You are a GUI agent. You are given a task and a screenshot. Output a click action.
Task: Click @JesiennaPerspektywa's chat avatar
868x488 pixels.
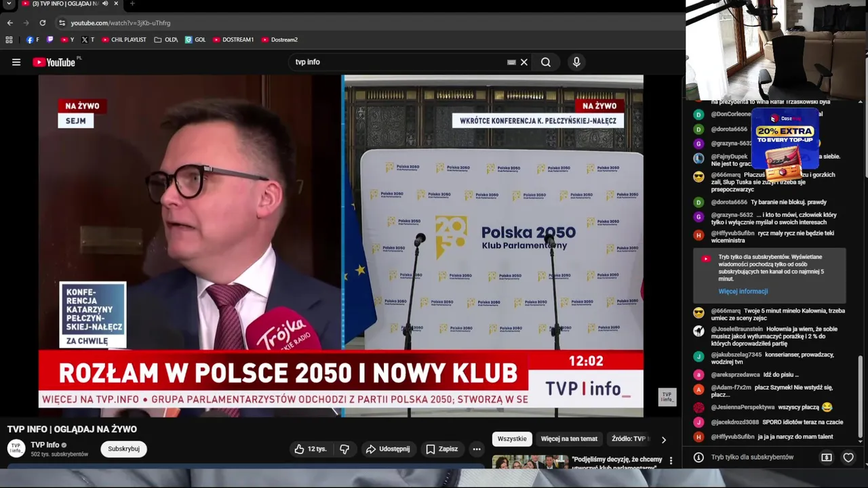coord(698,407)
